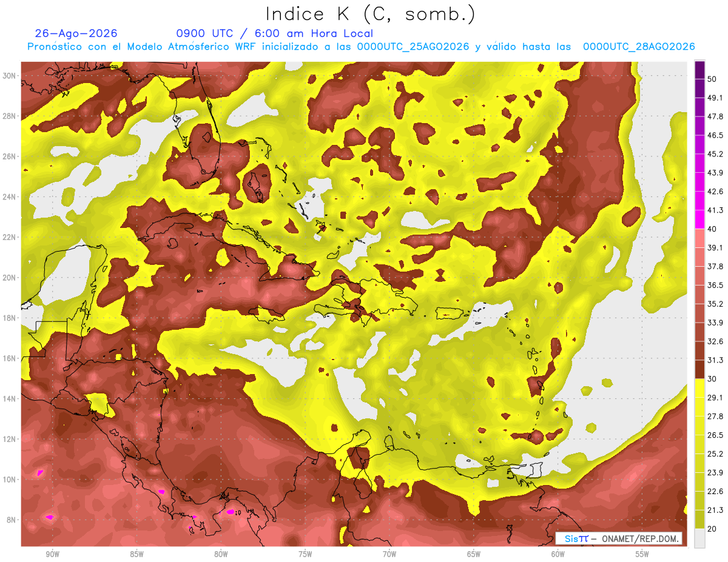Click the longitude label '75W'
Screen dimensions: 728x562
coord(305,555)
